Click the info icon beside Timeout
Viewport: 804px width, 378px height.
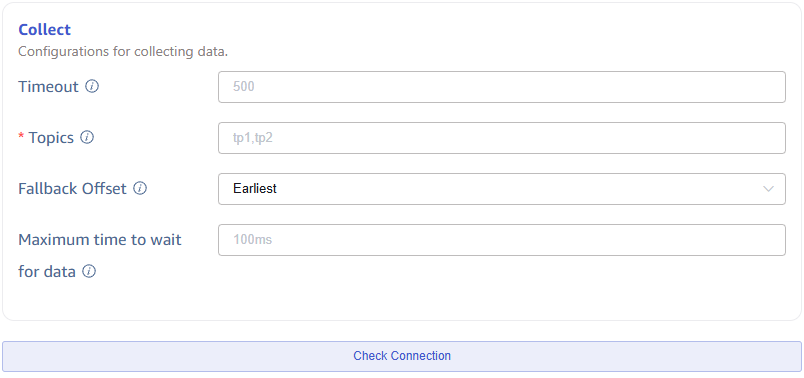92,86
